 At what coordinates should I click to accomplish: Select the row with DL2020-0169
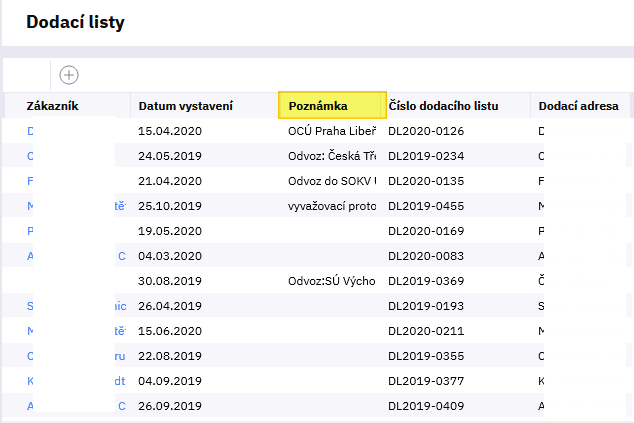pos(426,231)
